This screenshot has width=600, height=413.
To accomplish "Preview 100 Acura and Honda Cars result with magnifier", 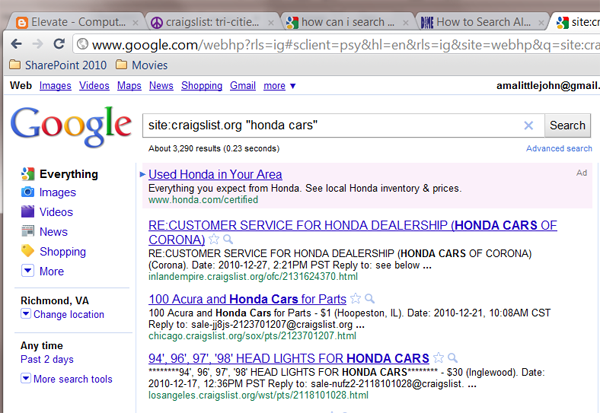I will [370, 298].
